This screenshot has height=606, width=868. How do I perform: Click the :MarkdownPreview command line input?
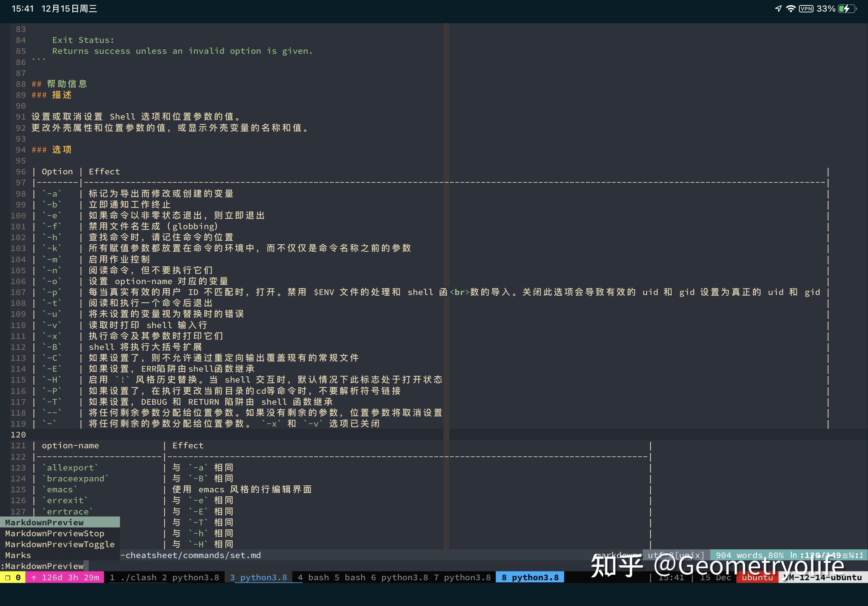[x=44, y=566]
